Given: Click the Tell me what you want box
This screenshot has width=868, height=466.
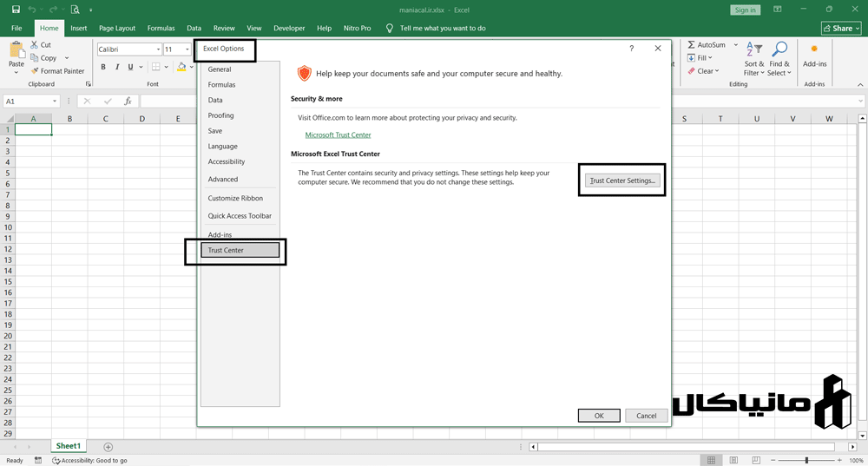Looking at the screenshot, I should point(443,28).
